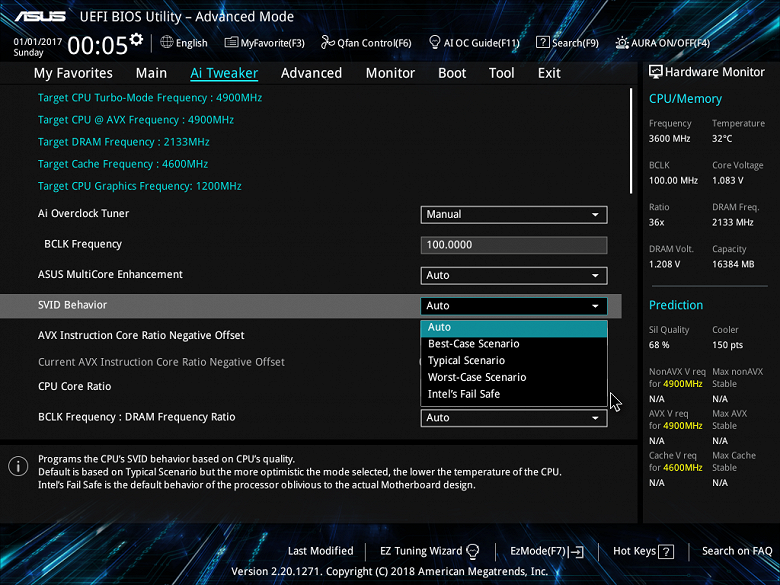Click the settings list vertical scrollbar

[x=631, y=141]
